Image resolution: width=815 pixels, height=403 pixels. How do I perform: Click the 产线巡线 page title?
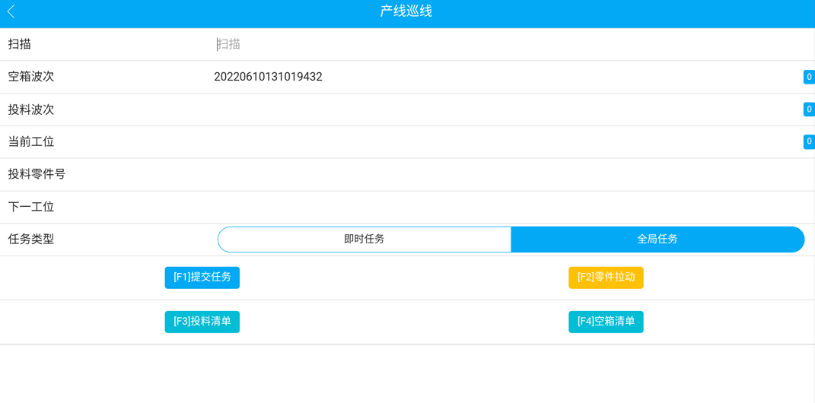pyautogui.click(x=406, y=12)
